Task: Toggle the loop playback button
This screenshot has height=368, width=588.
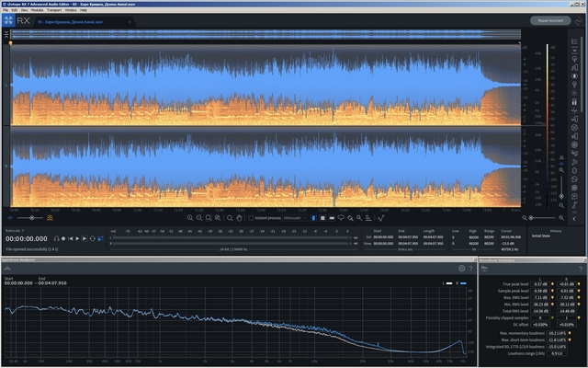Action: click(92, 239)
